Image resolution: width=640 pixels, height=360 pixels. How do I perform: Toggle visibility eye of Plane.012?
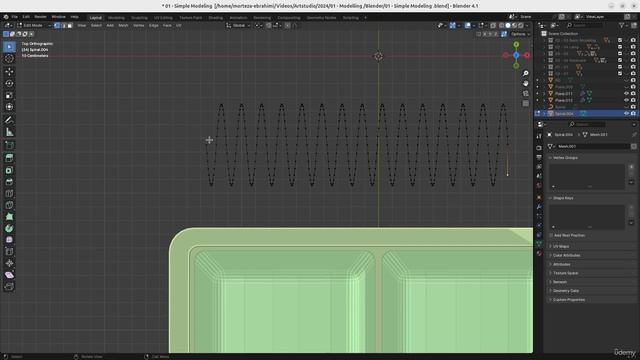[x=626, y=100]
